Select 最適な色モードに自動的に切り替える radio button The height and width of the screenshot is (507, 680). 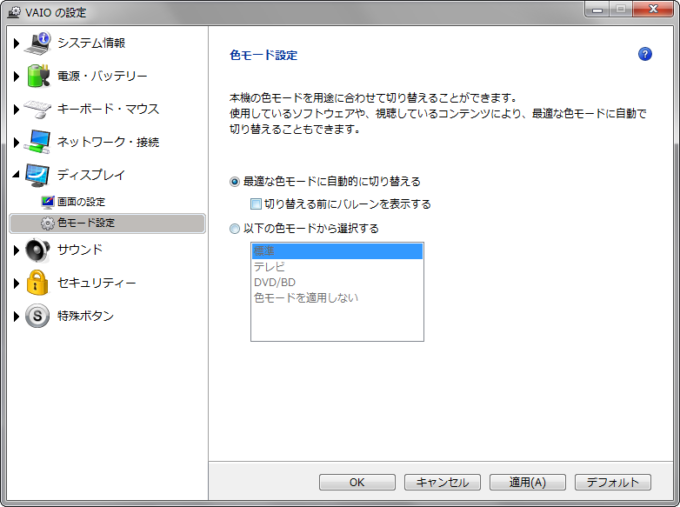235,182
